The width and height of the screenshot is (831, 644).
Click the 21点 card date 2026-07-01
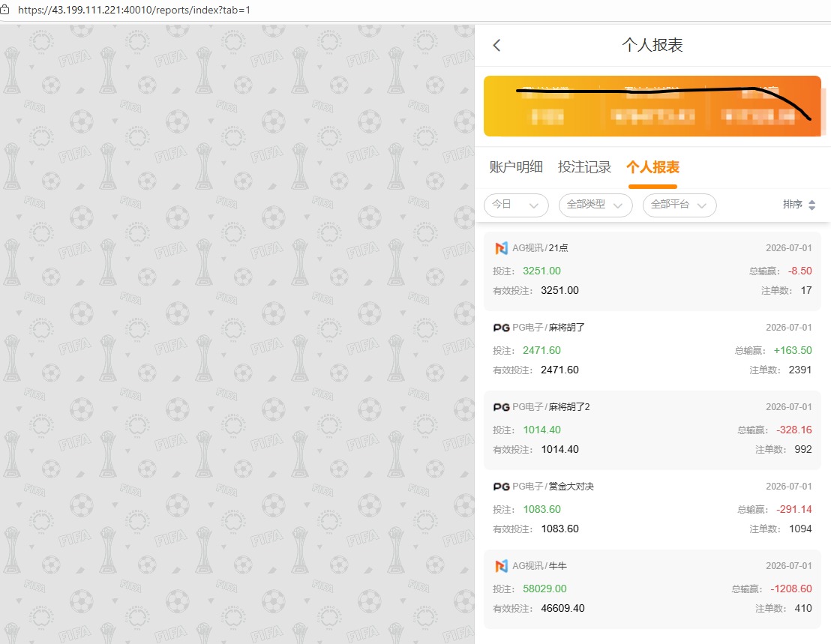(x=788, y=248)
